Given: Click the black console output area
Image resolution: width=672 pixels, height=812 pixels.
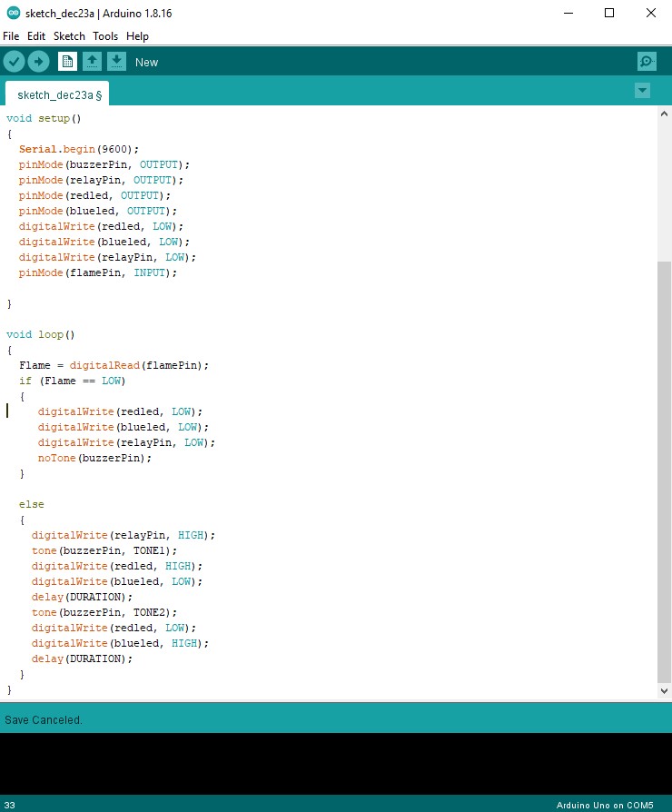Looking at the screenshot, I should click(336, 763).
